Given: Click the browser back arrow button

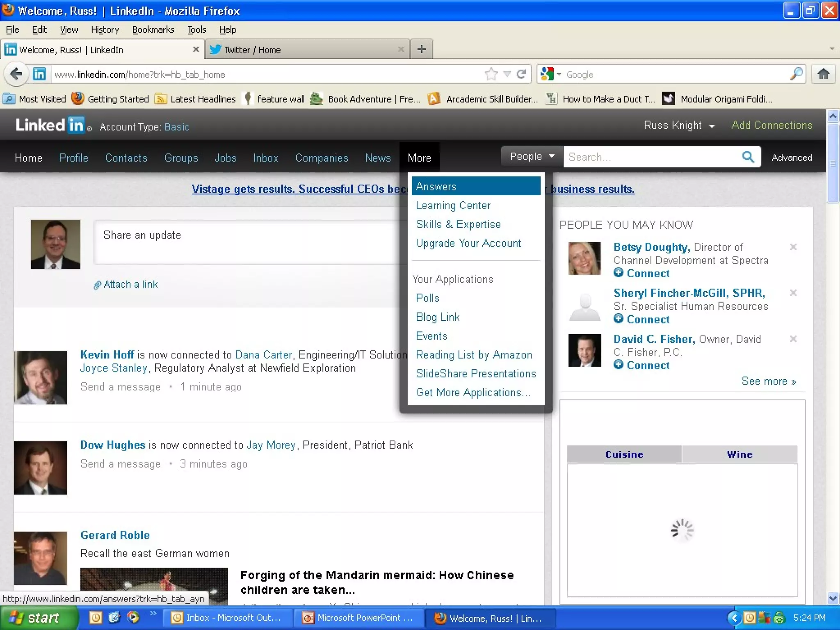Looking at the screenshot, I should click(x=16, y=74).
